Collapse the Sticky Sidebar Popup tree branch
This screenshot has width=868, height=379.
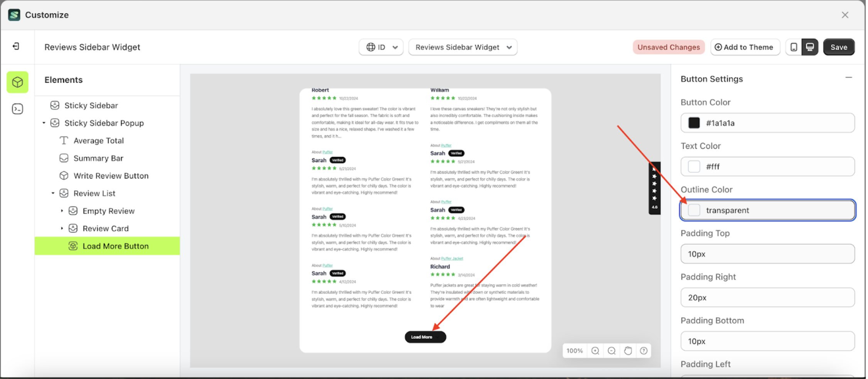click(x=44, y=123)
